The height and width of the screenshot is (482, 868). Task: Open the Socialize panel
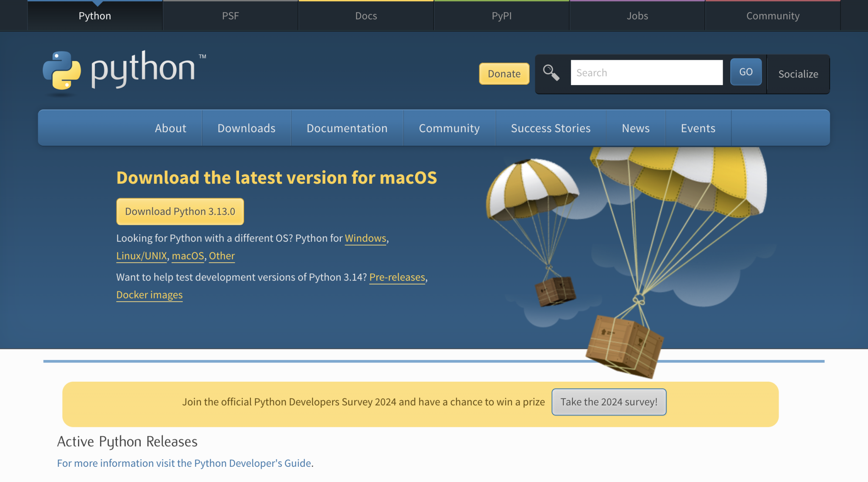tap(798, 74)
